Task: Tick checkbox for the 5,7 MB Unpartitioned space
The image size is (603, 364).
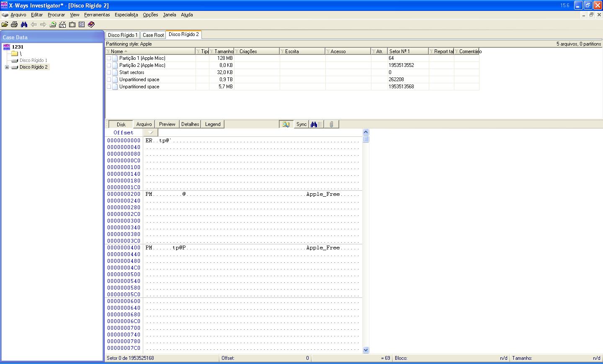Action: tap(109, 87)
